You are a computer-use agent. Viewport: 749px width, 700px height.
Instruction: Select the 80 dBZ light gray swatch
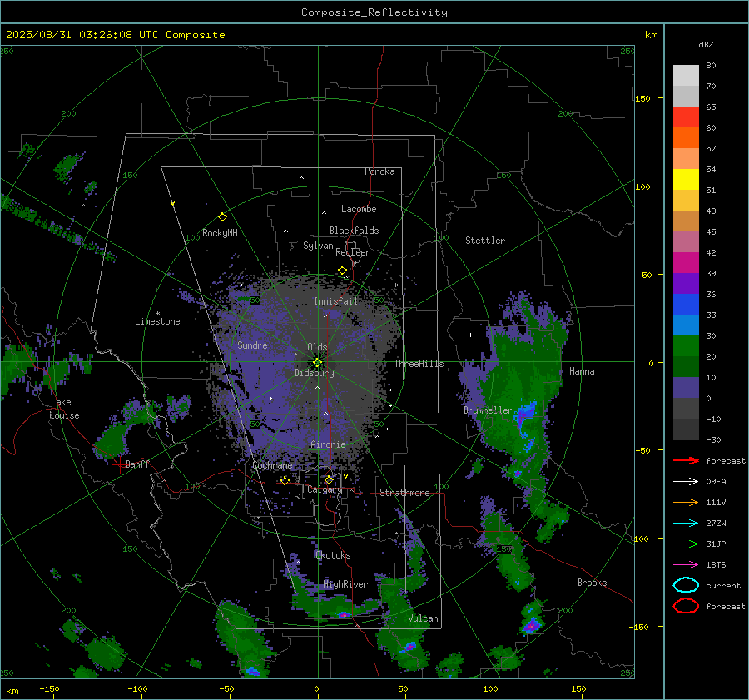[686, 75]
